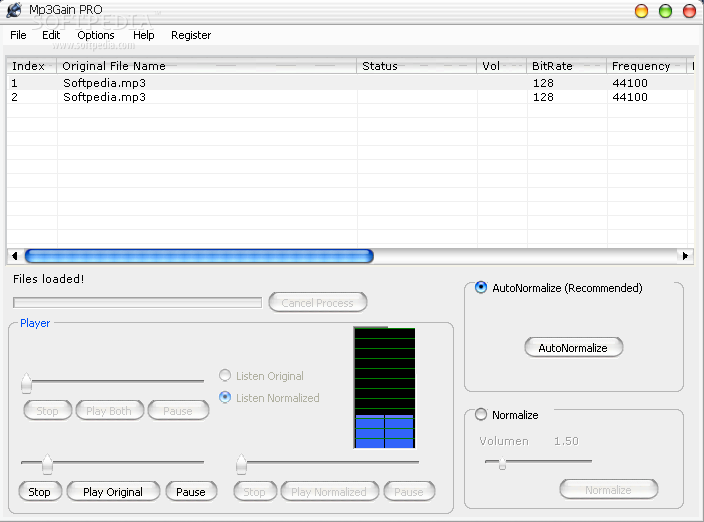Click the blue horizontal scrollbar thumb
Screen dimensions: 704x522
[199, 256]
